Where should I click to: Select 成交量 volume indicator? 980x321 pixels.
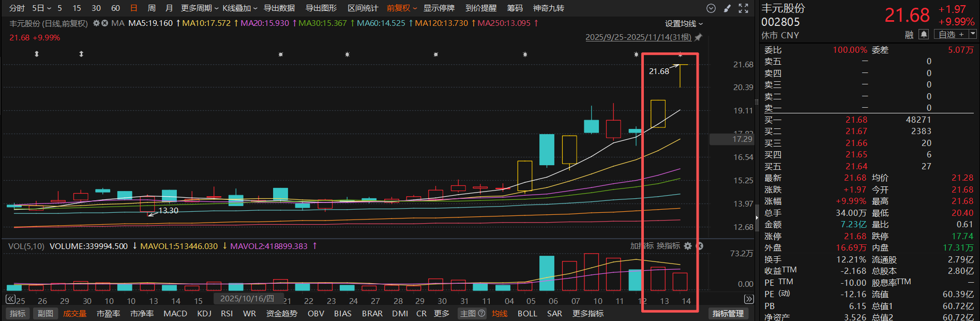[x=74, y=314]
